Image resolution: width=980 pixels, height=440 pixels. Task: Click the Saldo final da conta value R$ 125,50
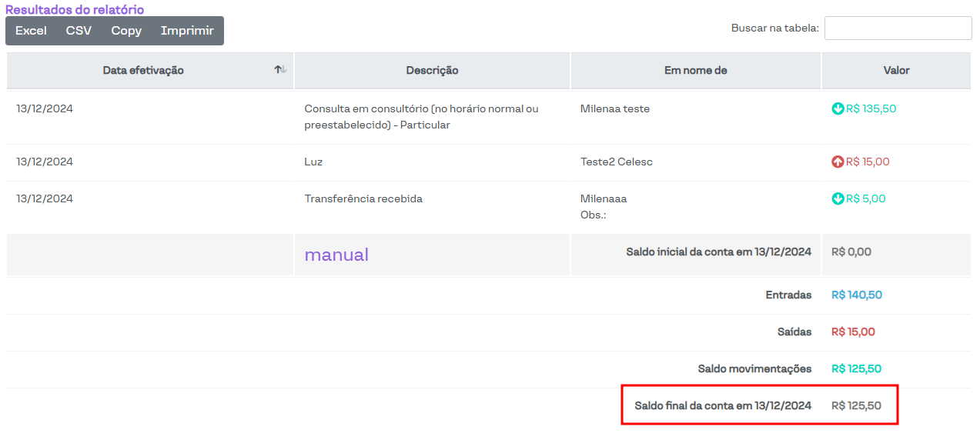pyautogui.click(x=856, y=406)
